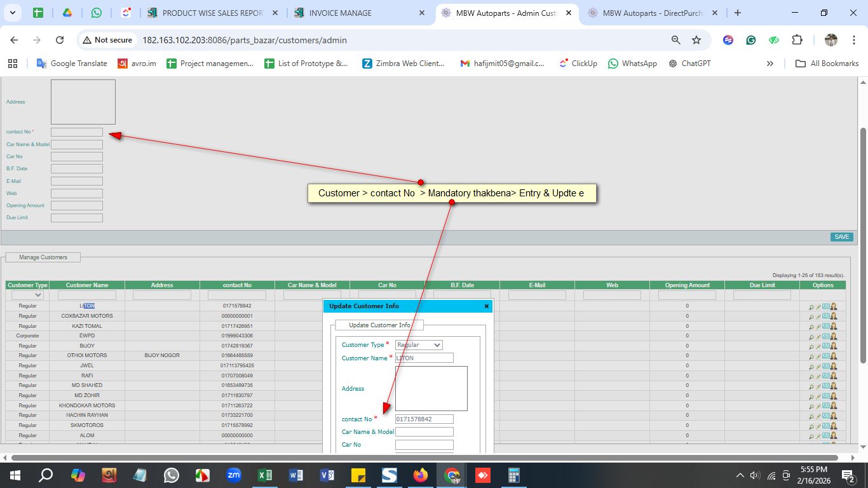This screenshot has height=488, width=868.
Task: Switch to PRODUCT WISE SALES REPORT tab
Action: point(212,13)
